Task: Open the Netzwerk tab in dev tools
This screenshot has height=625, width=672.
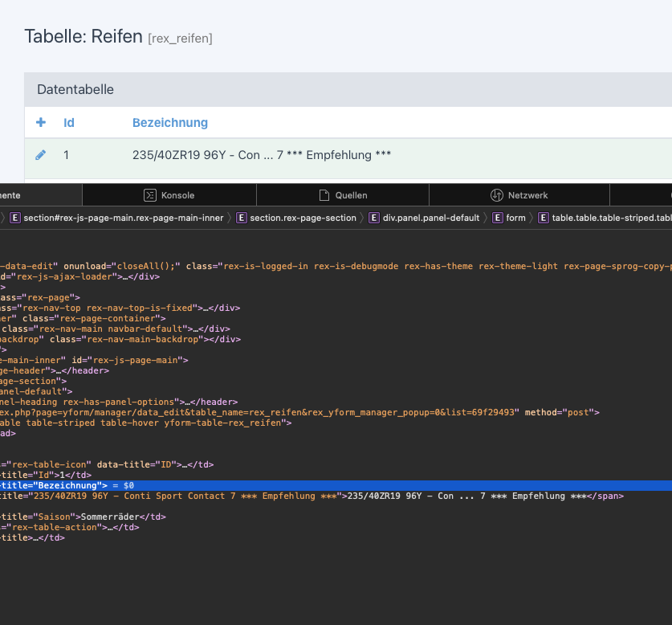Action: tap(519, 195)
